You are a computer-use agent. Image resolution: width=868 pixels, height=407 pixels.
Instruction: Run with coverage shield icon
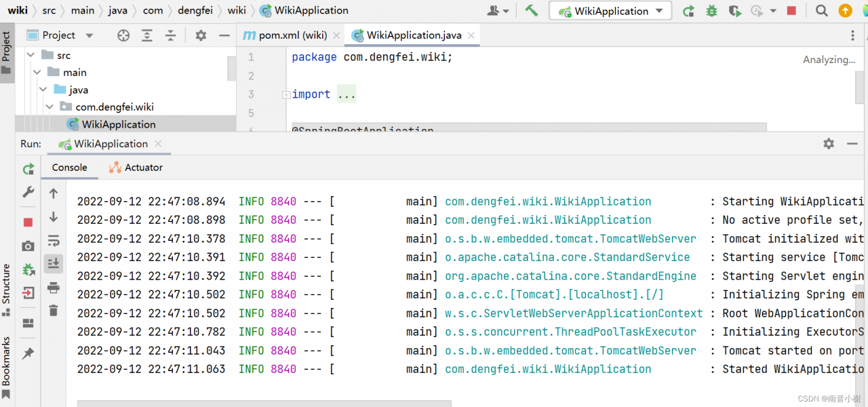pyautogui.click(x=734, y=11)
